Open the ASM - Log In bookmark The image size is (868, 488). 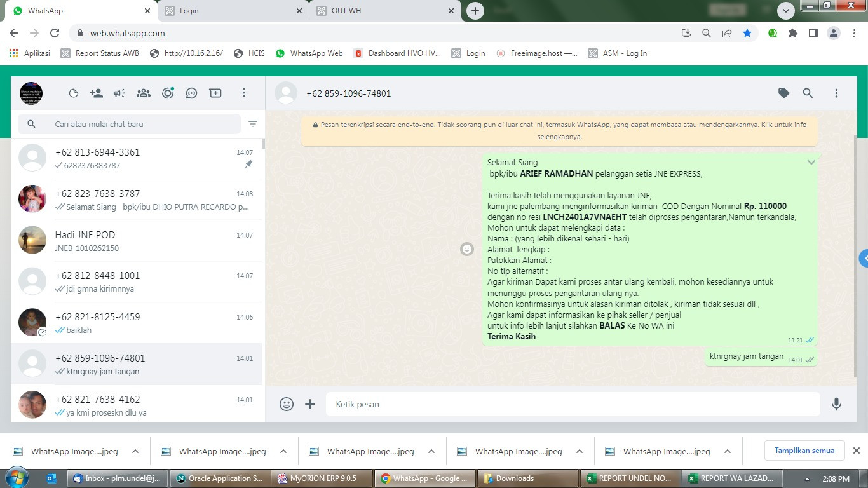coord(618,53)
